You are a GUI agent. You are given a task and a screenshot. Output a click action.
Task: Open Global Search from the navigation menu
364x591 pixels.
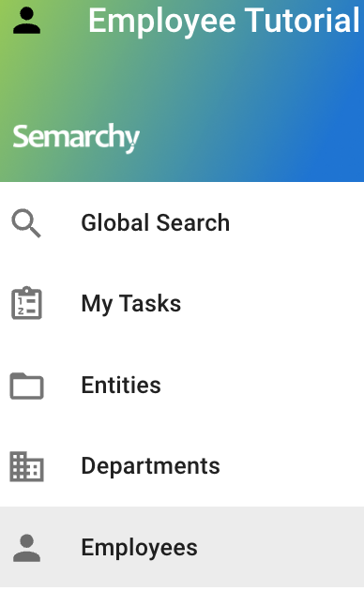[155, 222]
